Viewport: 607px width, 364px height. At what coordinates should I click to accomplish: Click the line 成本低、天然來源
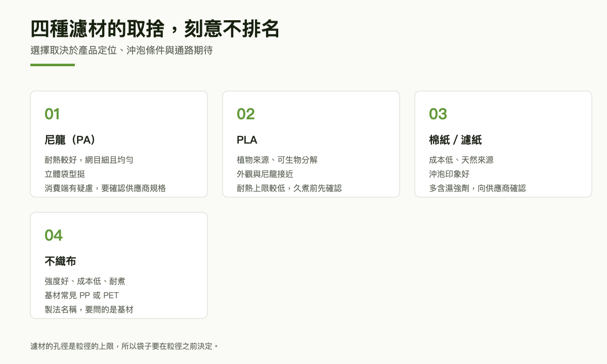tap(461, 160)
